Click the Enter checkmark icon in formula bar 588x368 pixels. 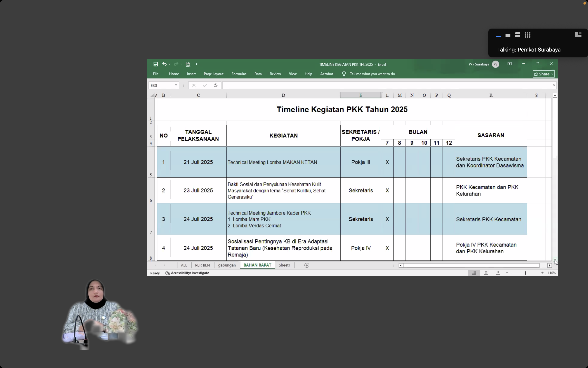(205, 85)
